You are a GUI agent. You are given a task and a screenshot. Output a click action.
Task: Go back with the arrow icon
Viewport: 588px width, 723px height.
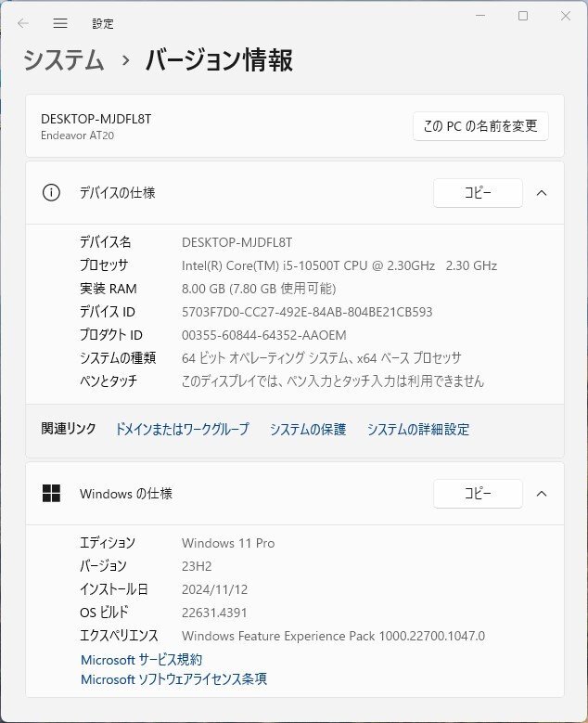click(x=23, y=23)
